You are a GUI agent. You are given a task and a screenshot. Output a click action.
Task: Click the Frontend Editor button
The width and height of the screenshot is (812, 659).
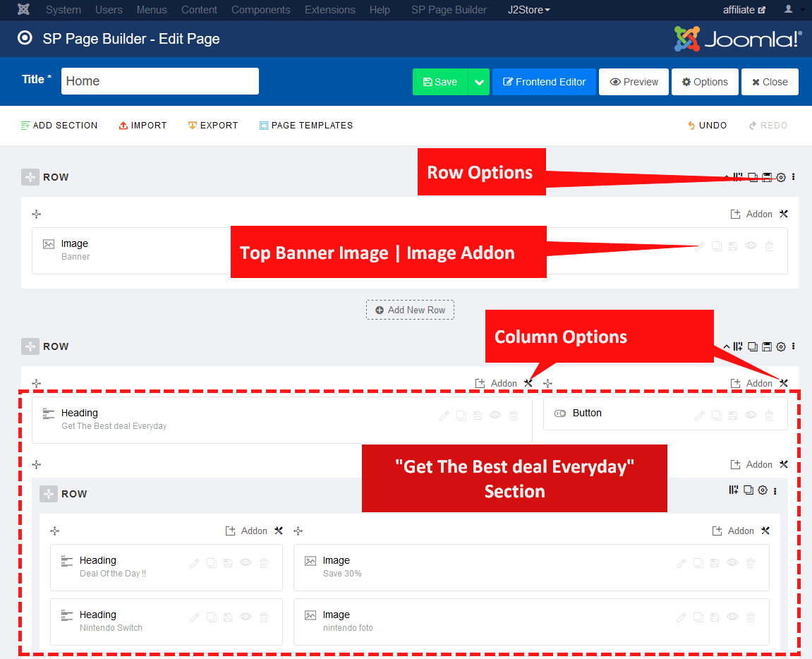tap(544, 82)
